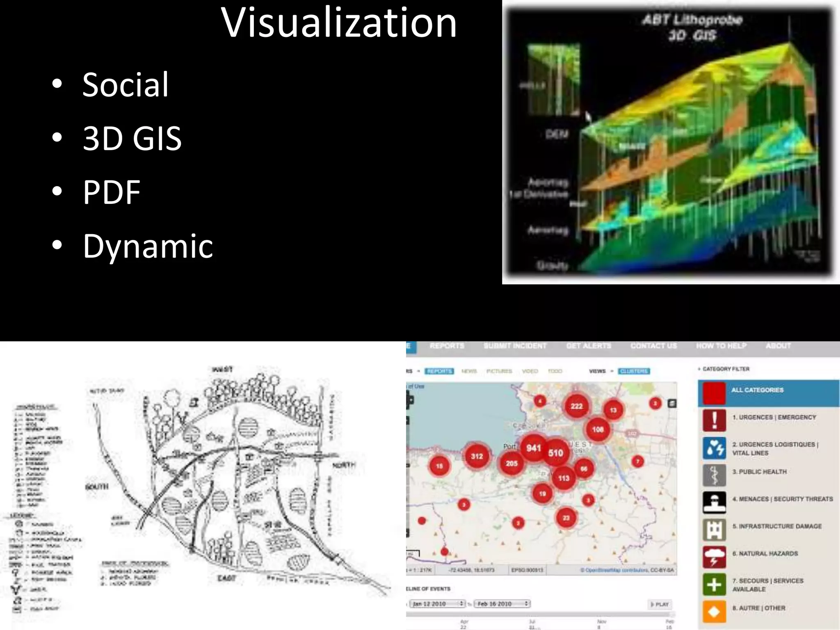This screenshot has width=840, height=630.
Task: Click the map coordinates readout -72.43458
Action: (471, 570)
